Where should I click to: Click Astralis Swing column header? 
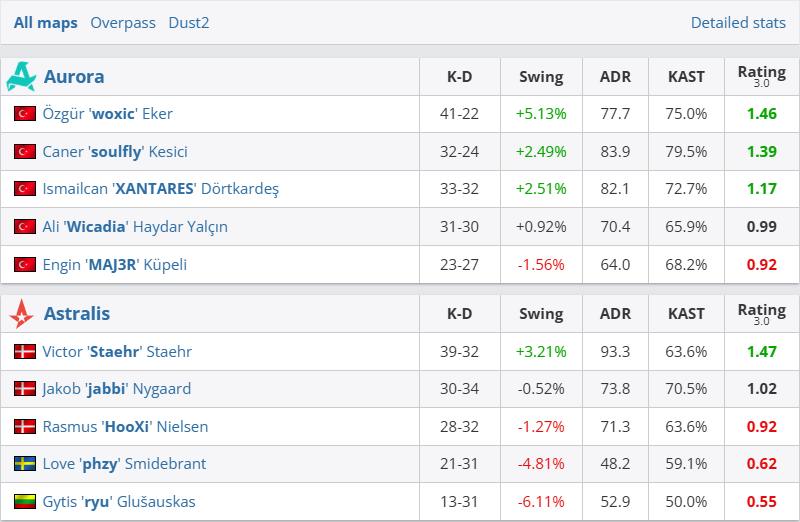(541, 314)
